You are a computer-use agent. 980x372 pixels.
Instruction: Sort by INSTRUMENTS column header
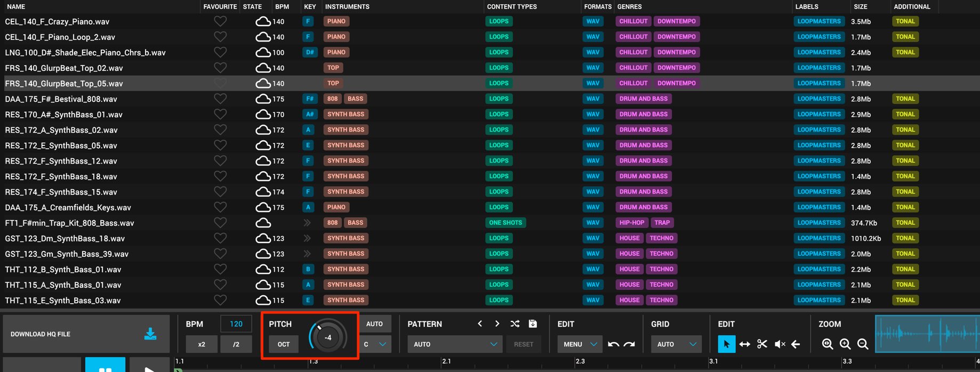pos(347,6)
